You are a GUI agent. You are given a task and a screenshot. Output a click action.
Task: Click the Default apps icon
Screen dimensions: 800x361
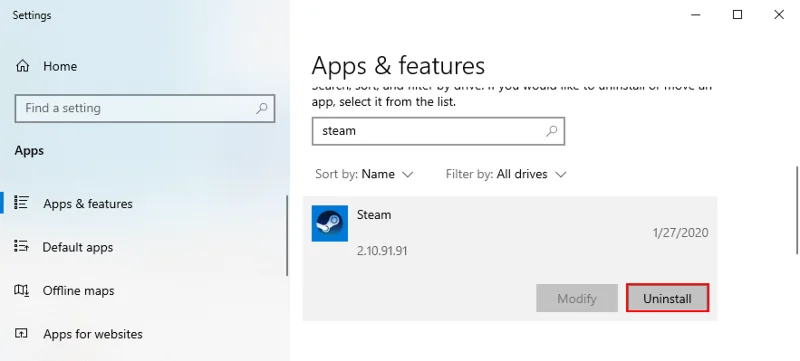(x=21, y=246)
